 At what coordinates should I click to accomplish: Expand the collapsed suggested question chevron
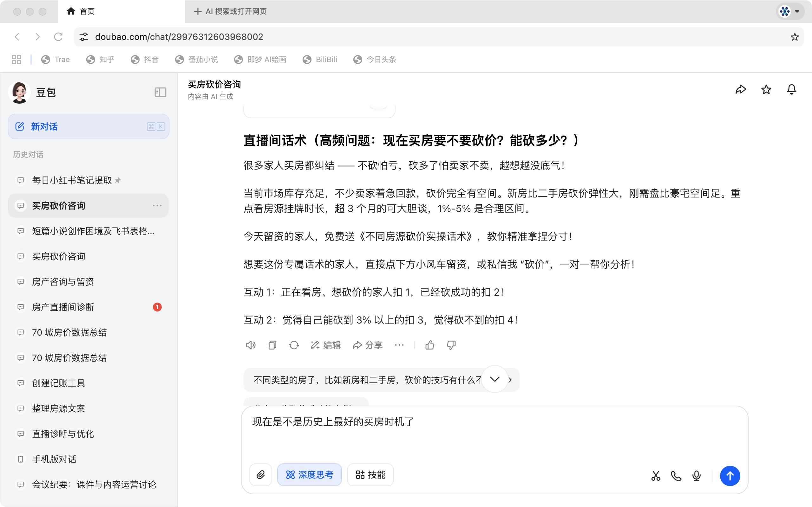pyautogui.click(x=494, y=379)
